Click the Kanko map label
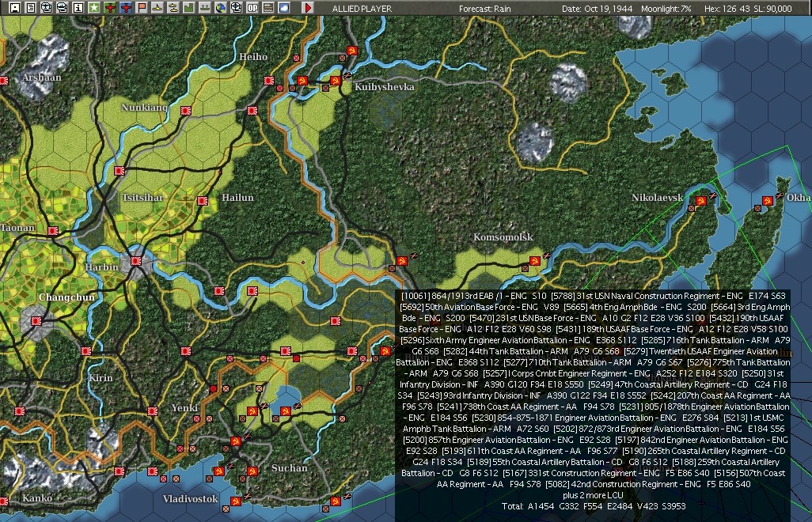This screenshot has width=812, height=522. [37, 498]
